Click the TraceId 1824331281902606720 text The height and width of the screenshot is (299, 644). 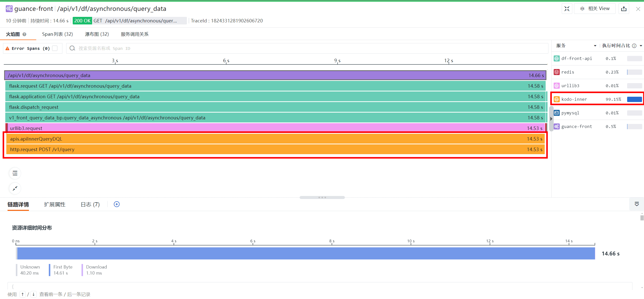click(x=227, y=21)
